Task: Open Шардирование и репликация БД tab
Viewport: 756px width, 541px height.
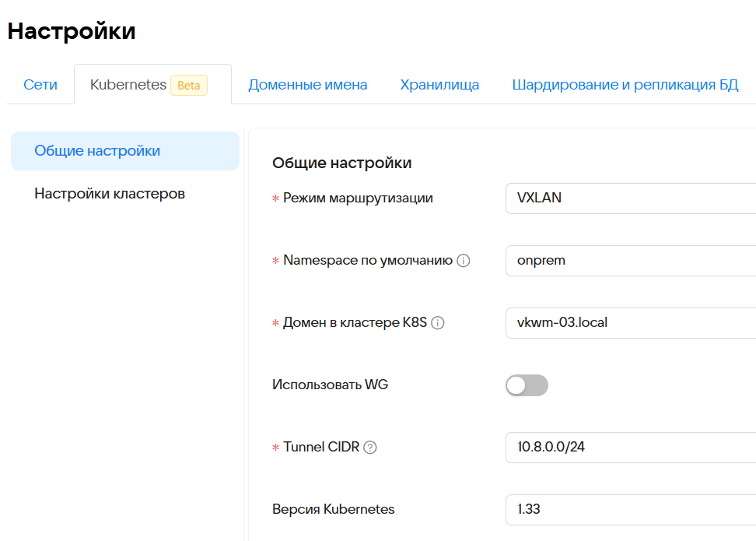Action: coord(625,84)
